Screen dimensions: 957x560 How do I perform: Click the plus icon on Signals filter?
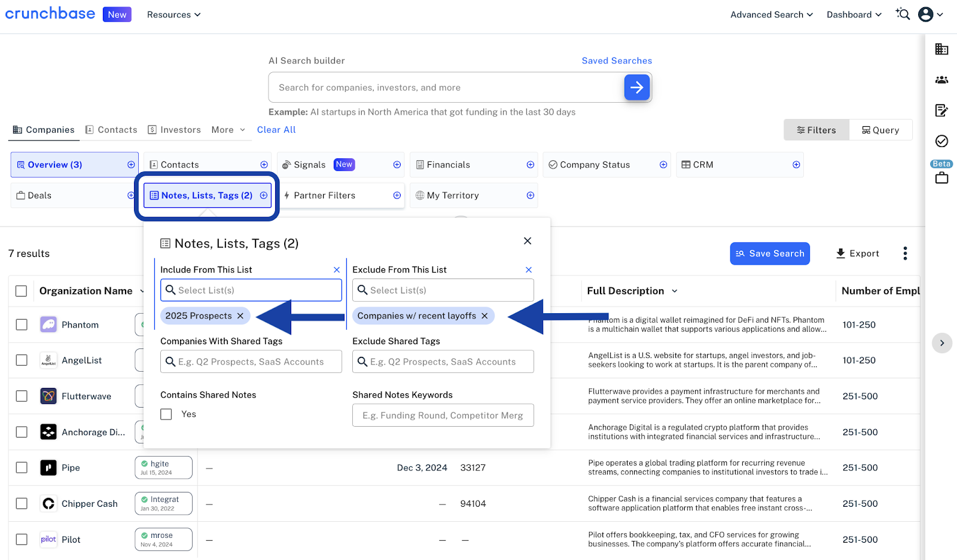pos(397,165)
